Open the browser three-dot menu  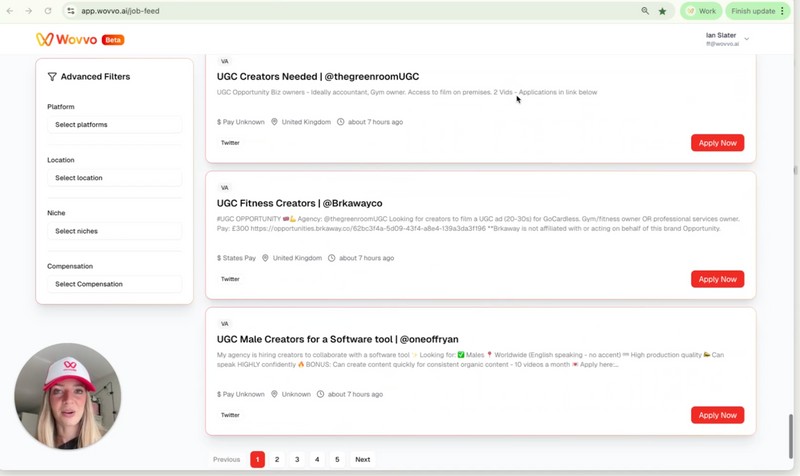pos(783,11)
